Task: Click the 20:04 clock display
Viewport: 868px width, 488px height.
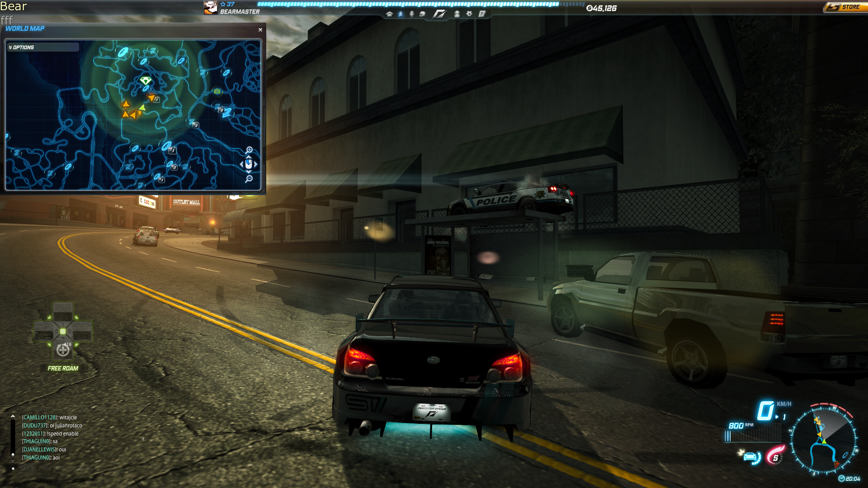Action: 849,479
